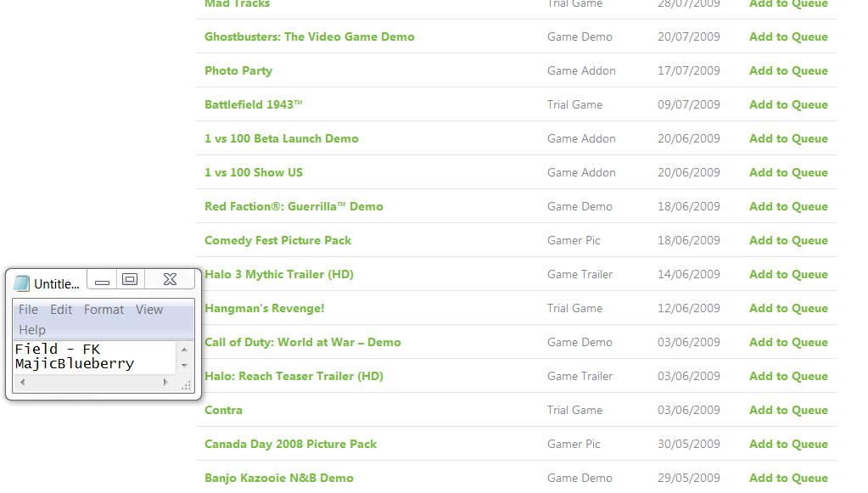Screen dimensions: 868x493
Task: Minimize the Untitled Notepad window
Action: pyautogui.click(x=102, y=280)
